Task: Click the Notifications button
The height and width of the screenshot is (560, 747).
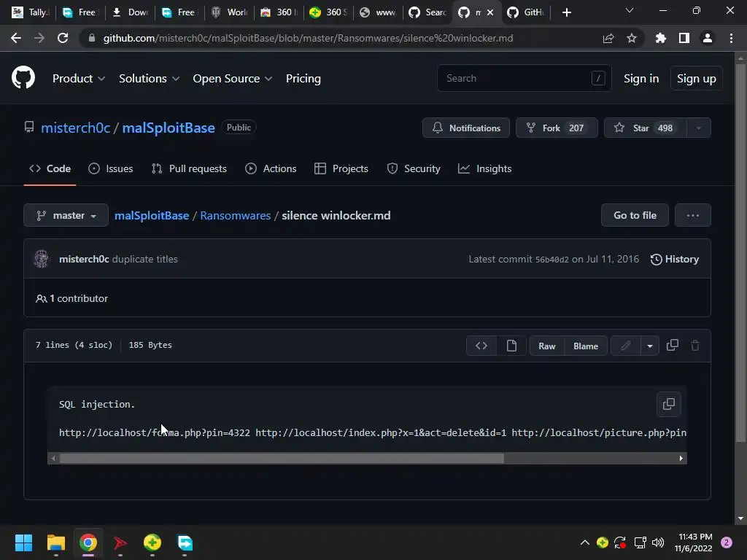Action: (466, 128)
